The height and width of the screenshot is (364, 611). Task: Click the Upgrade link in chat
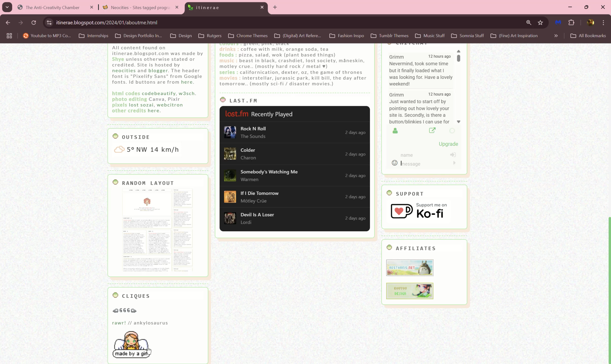click(448, 144)
